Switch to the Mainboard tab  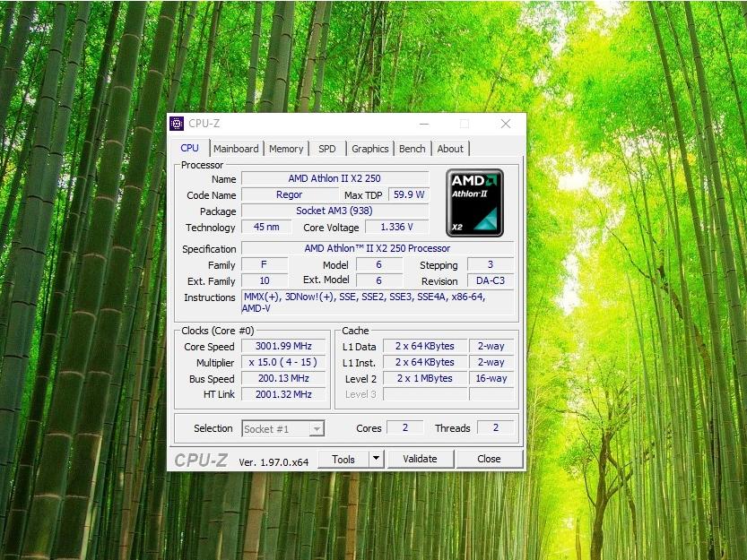236,149
